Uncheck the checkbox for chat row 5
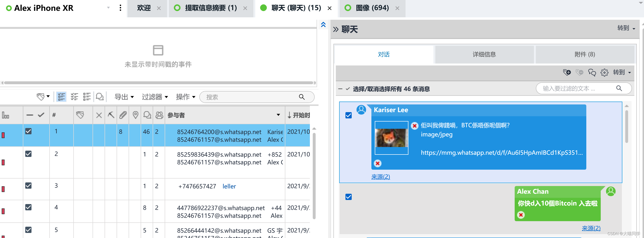644x238 pixels. 29,230
